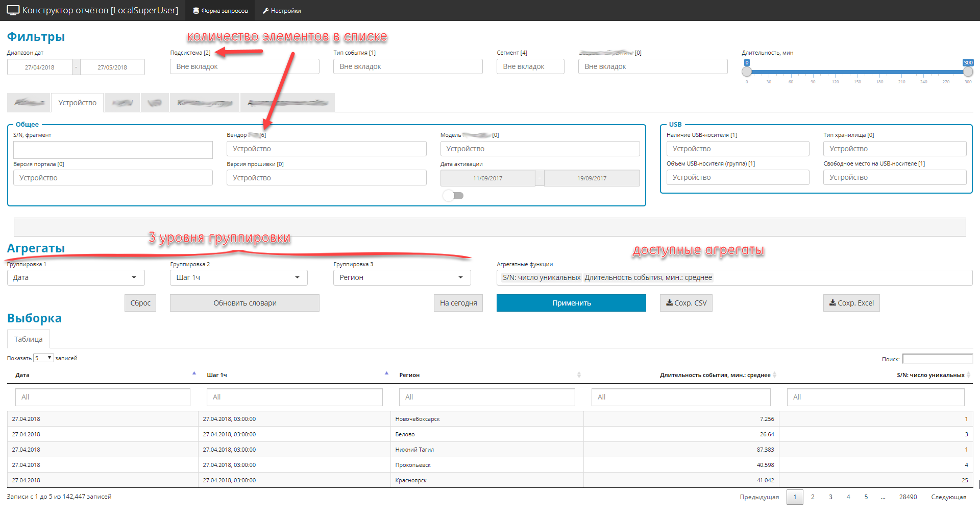Switch to the Устройство tab
Image resolution: width=980 pixels, height=516 pixels.
[x=77, y=103]
